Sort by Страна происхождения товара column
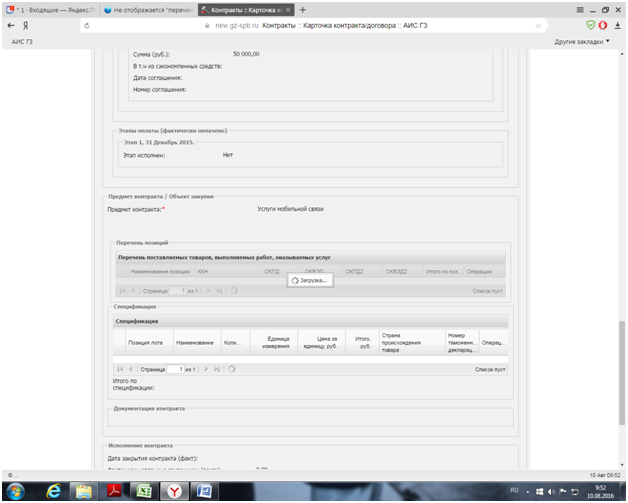Image resolution: width=628 pixels, height=503 pixels. (x=412, y=343)
